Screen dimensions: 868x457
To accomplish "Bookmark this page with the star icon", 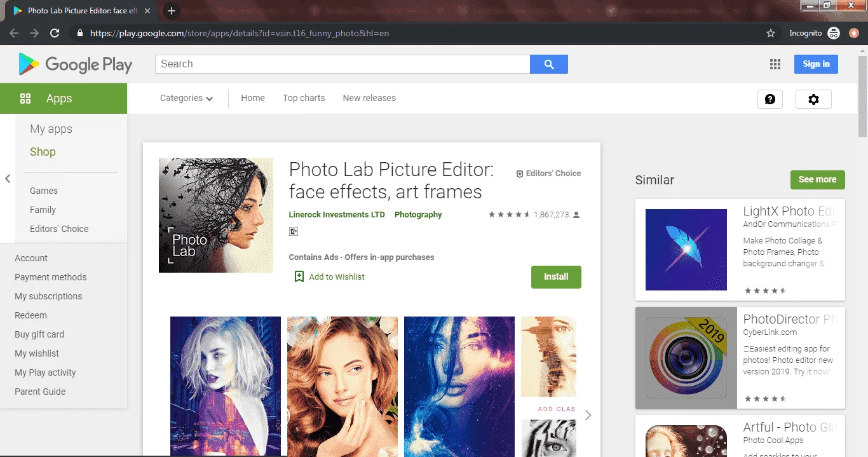I will click(x=771, y=33).
